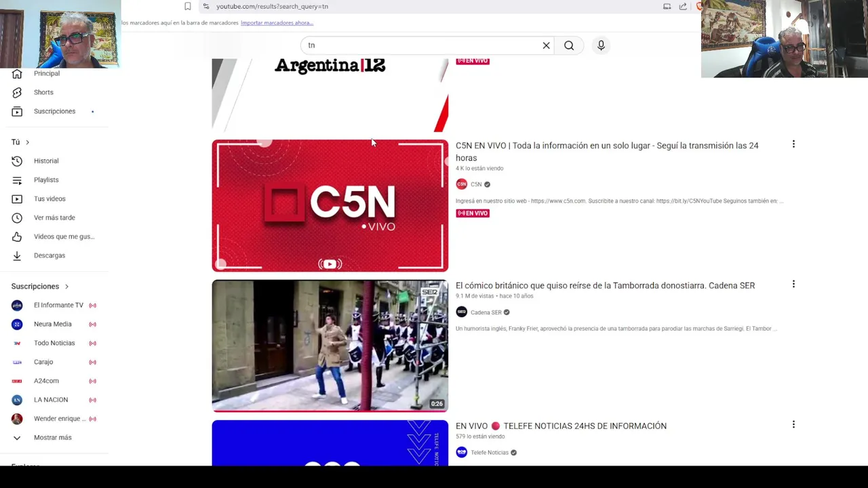Click the share icon in address bar
868x488 pixels.
coord(683,6)
